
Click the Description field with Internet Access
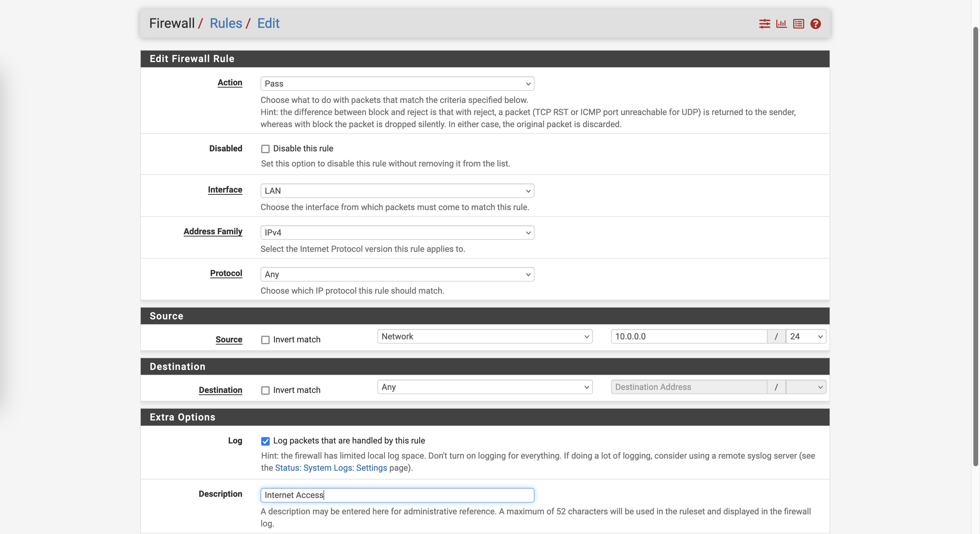(x=397, y=495)
